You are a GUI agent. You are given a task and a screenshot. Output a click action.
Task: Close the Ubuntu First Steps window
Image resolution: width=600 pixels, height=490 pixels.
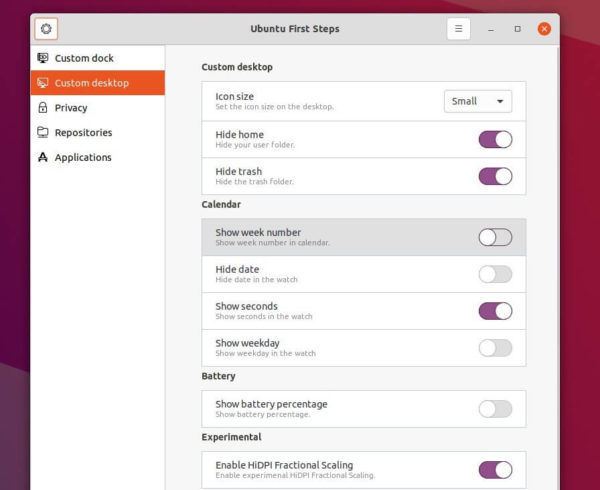pos(544,29)
